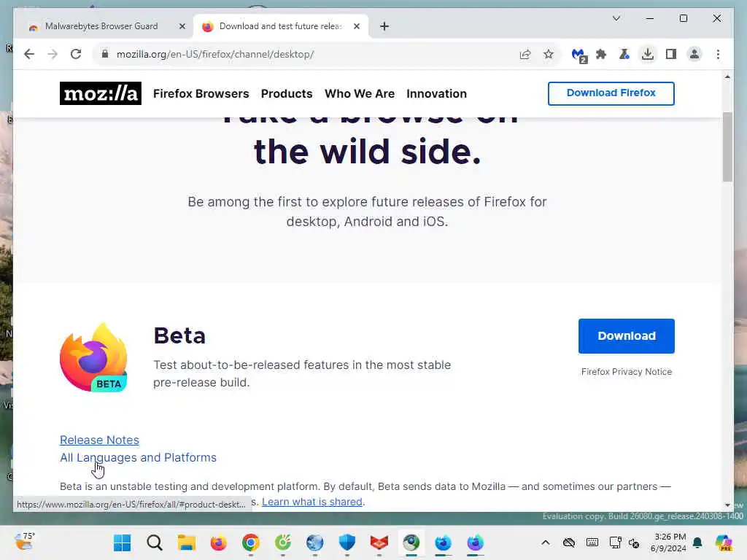747x560 pixels.
Task: Expand the system tray hidden icons chevron
Action: point(546,542)
